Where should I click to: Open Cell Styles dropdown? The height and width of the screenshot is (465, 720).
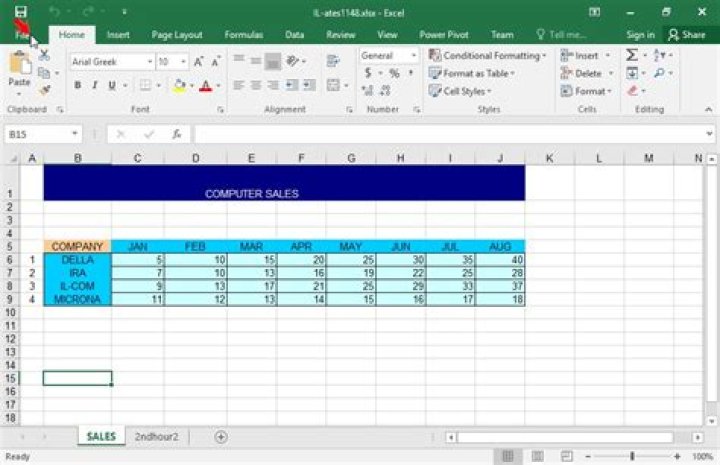coord(460,91)
